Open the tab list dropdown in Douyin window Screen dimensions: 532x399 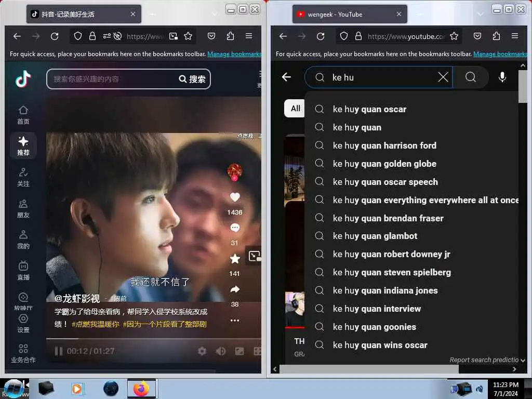215,14
